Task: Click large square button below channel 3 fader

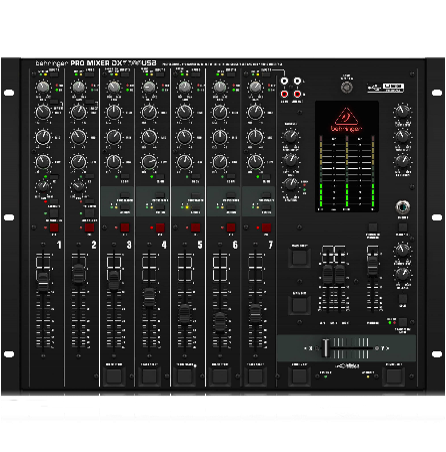Action: 114,377
